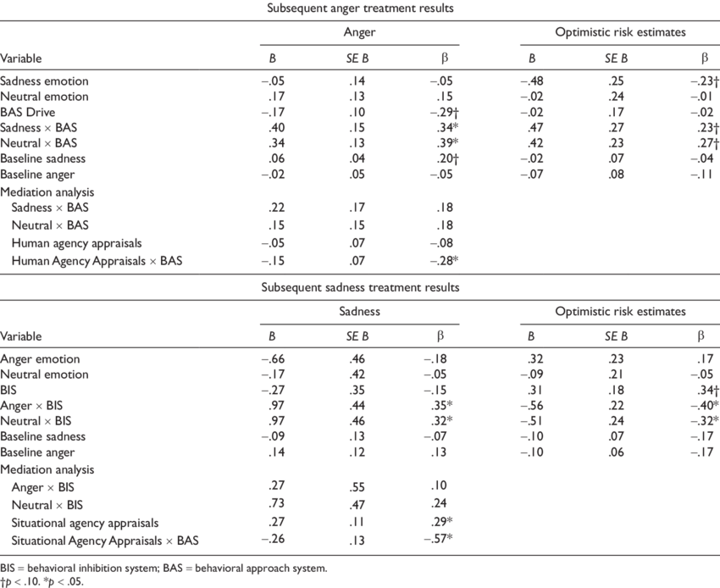The width and height of the screenshot is (720, 588).
Task: Select 'Mediation analysis' heading in the anger table
Action: point(47,192)
